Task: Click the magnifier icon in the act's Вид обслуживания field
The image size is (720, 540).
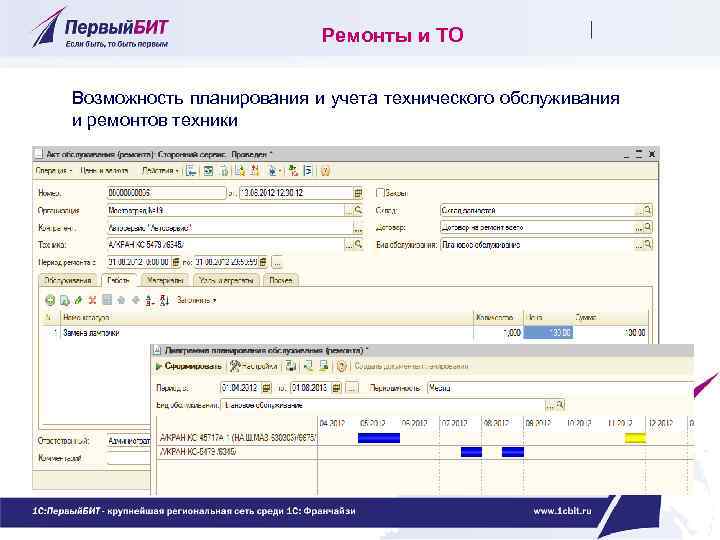Action: [x=647, y=245]
